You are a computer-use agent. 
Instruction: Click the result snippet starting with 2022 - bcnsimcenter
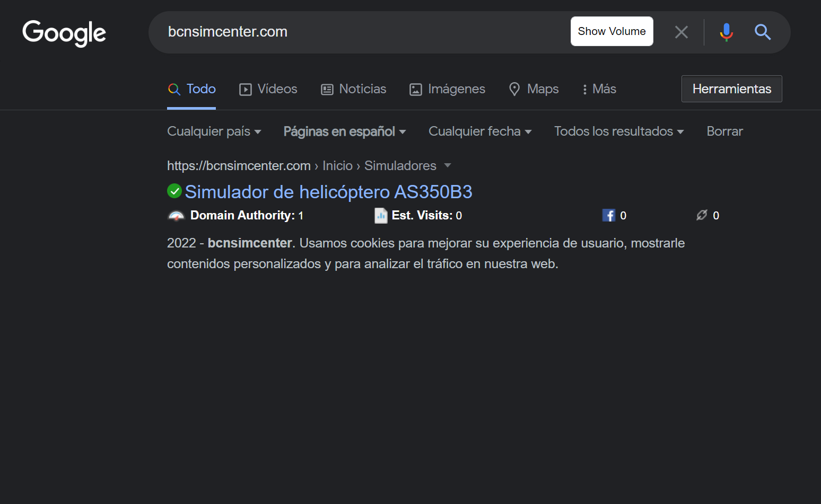coord(426,253)
